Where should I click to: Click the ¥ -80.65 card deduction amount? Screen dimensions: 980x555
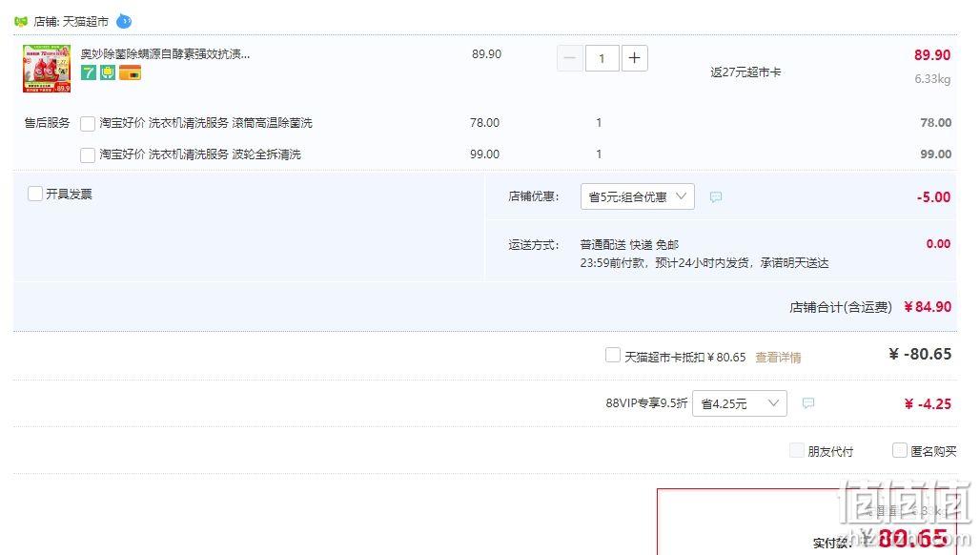point(920,354)
